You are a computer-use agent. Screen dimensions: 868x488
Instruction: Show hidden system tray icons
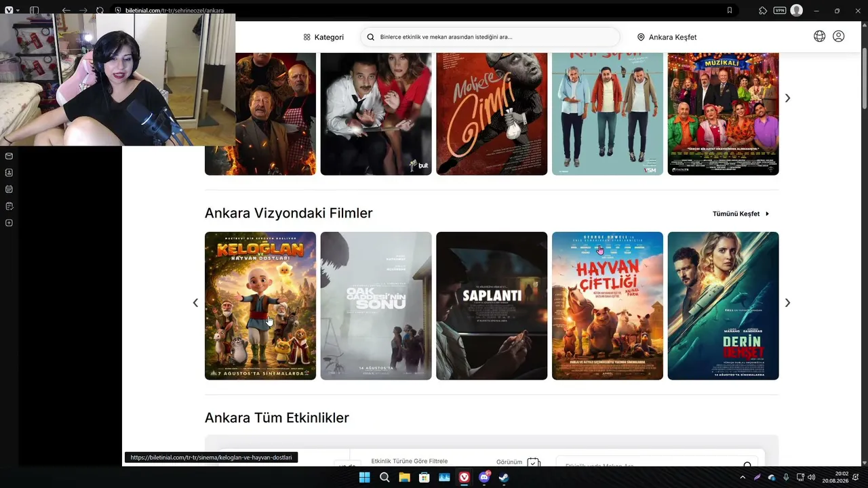tap(743, 478)
